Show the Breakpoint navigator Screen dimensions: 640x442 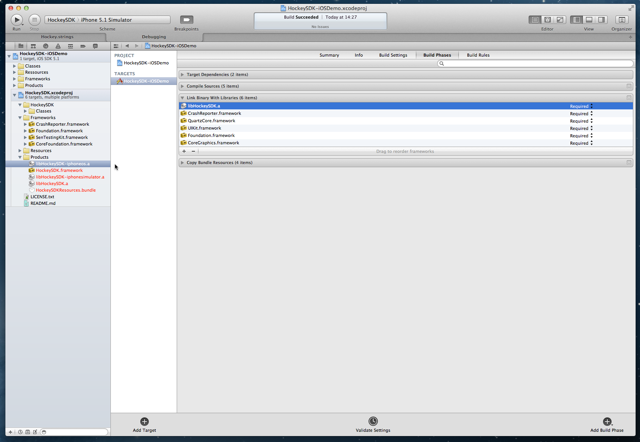click(x=83, y=46)
